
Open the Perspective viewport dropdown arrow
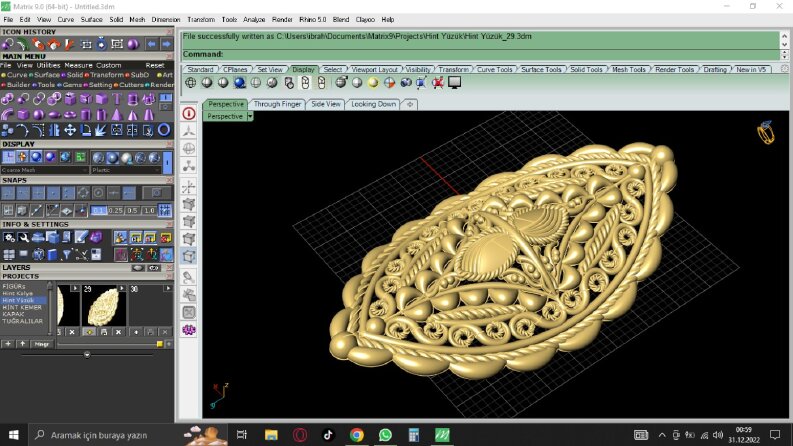coord(250,116)
